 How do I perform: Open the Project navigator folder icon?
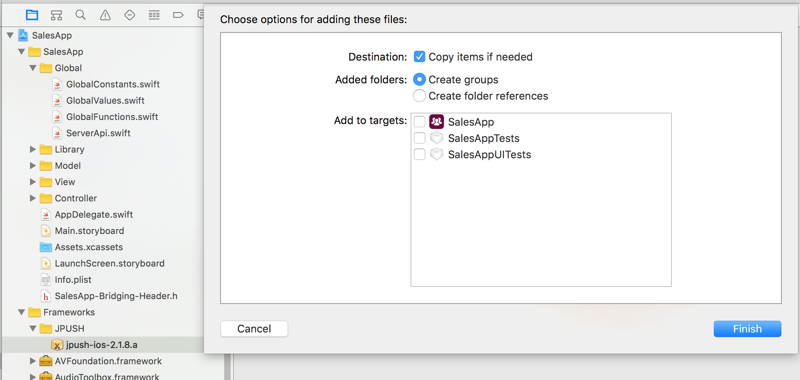[32, 15]
